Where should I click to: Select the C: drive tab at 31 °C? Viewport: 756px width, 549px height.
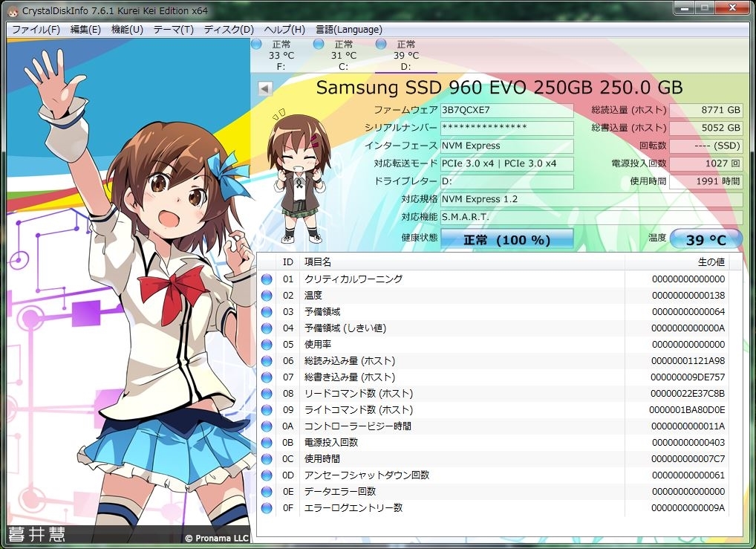coord(343,55)
